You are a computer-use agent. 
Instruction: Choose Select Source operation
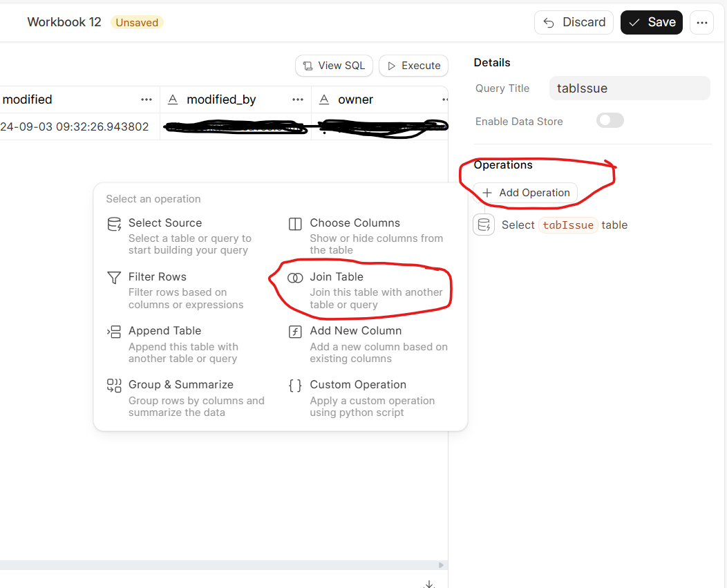(x=186, y=236)
